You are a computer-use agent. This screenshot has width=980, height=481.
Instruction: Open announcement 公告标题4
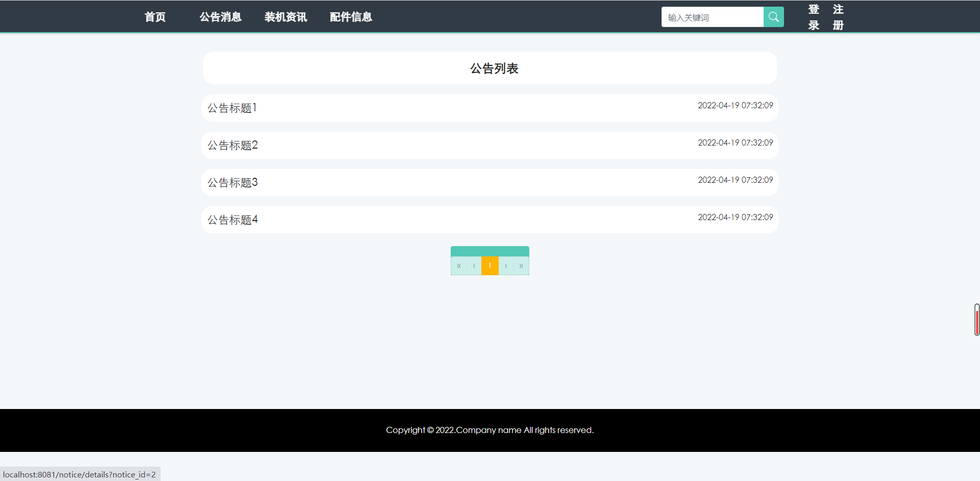click(232, 220)
